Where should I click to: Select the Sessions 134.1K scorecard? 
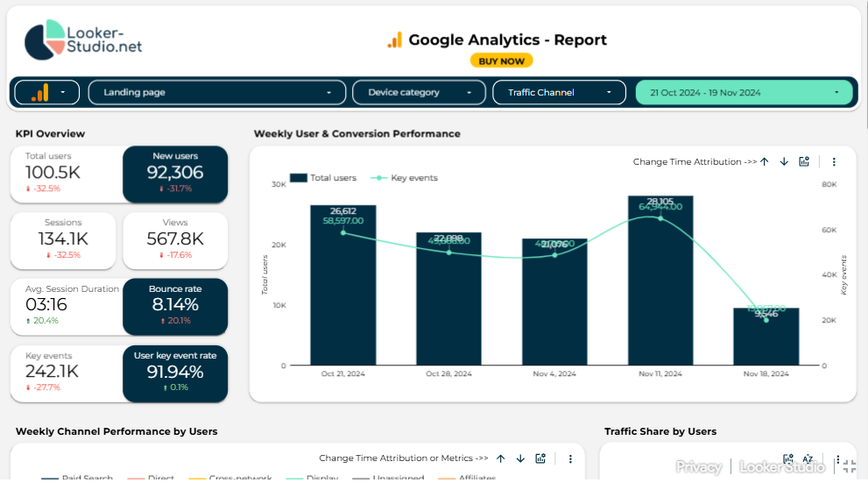pyautogui.click(x=63, y=240)
